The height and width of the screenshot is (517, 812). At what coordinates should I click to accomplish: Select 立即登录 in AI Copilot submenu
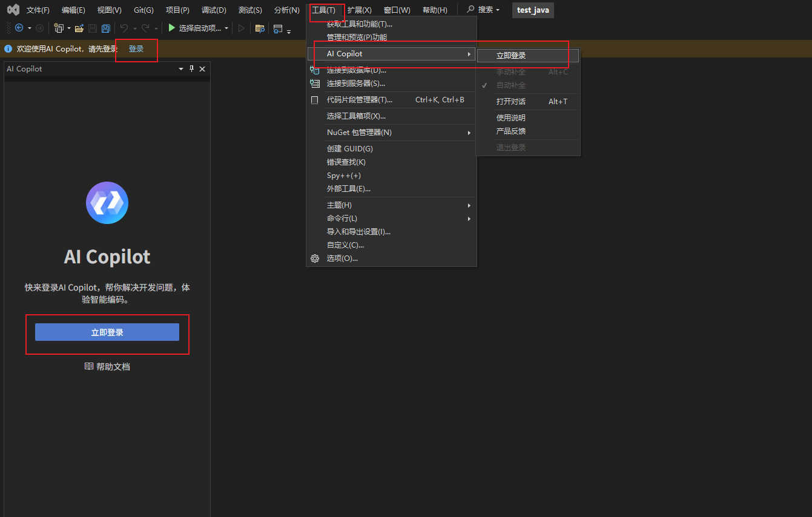point(528,56)
